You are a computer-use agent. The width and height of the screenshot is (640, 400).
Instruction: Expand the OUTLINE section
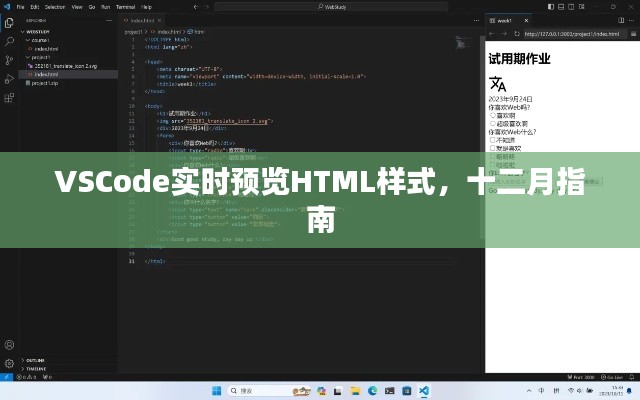22,360
